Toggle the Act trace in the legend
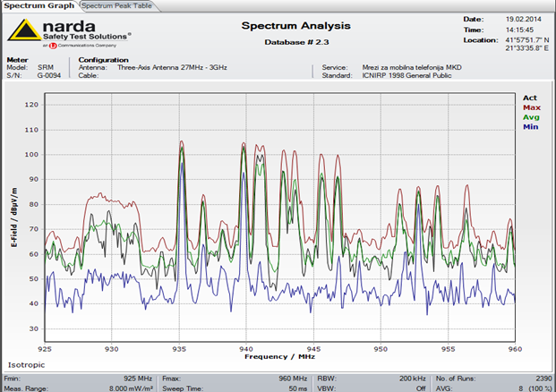 (530, 97)
